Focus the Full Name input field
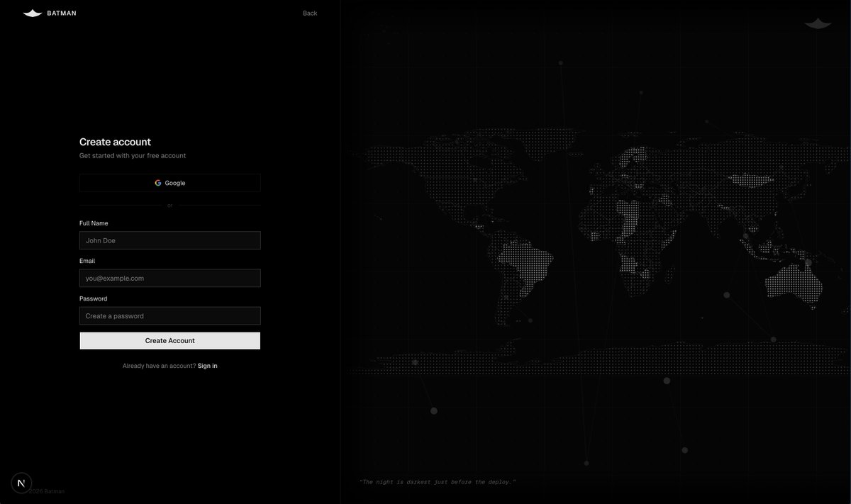This screenshot has height=504, width=851. [x=170, y=240]
